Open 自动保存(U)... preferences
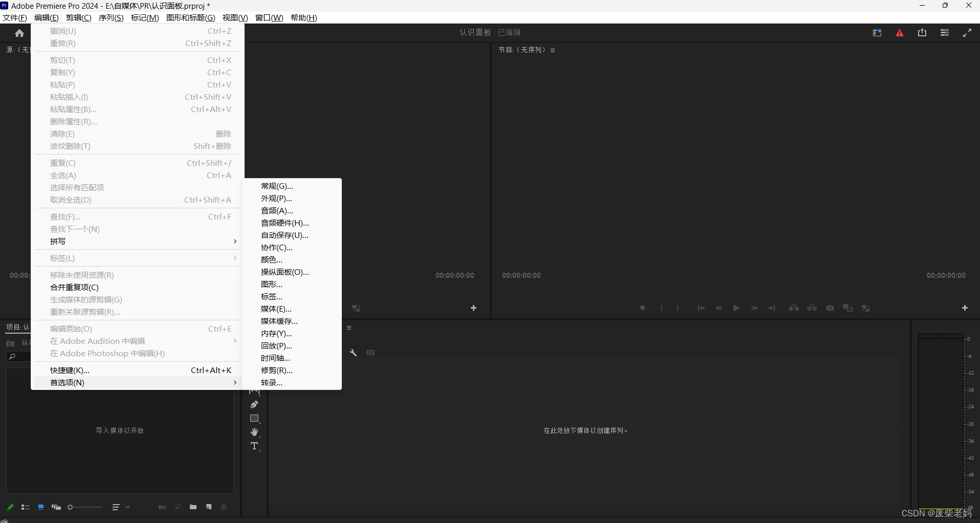Screen dimensions: 980x523 pos(292,235)
